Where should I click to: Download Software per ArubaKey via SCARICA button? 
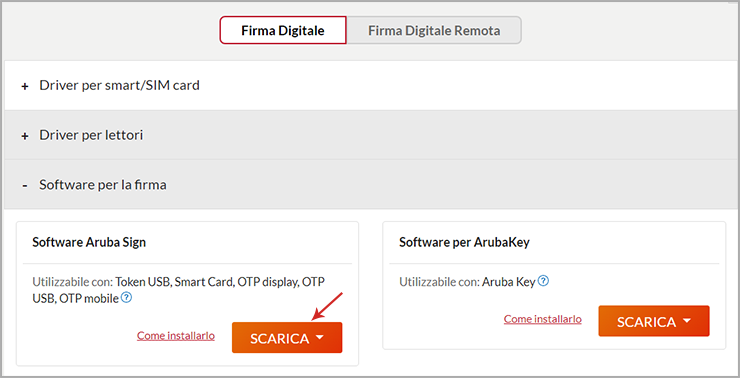[x=654, y=321]
